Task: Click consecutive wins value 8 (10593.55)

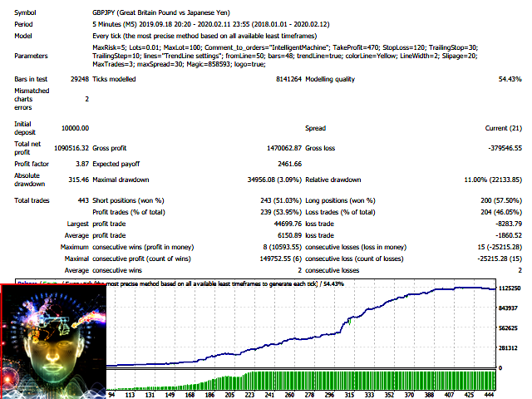Action: [283, 247]
